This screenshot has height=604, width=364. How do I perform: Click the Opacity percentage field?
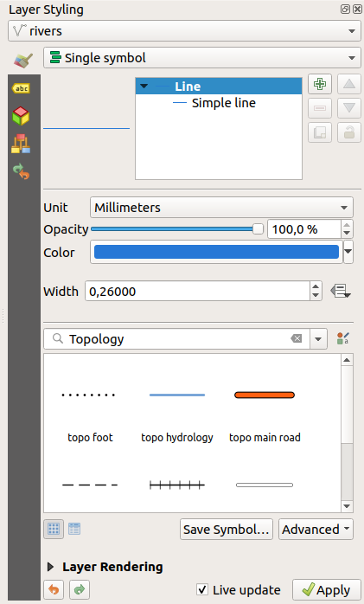click(304, 229)
